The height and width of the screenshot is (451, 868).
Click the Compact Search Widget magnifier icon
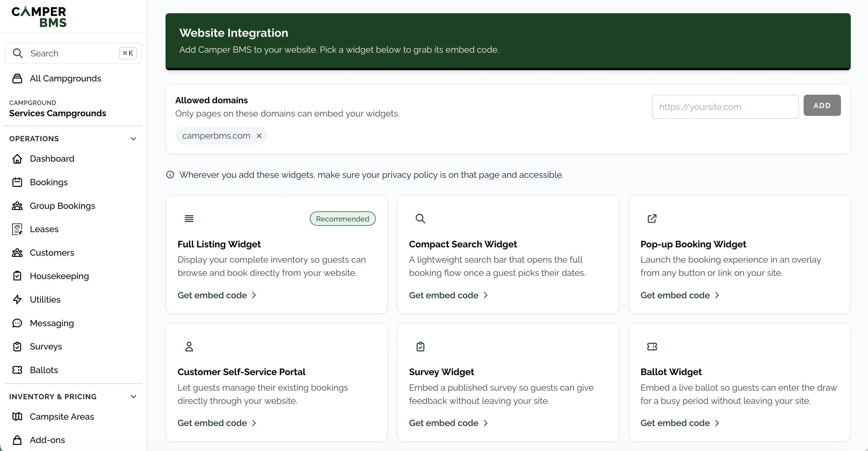tap(420, 219)
